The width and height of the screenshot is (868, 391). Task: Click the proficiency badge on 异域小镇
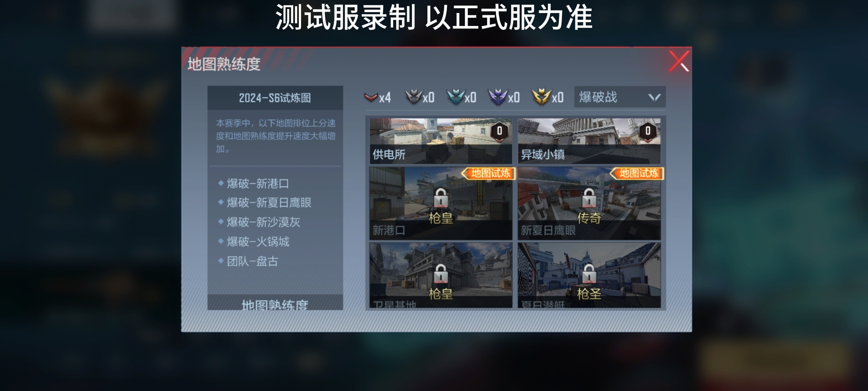(648, 132)
